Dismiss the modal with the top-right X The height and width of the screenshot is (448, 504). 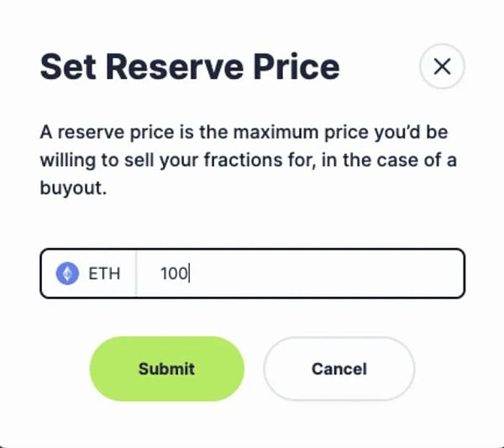442,66
